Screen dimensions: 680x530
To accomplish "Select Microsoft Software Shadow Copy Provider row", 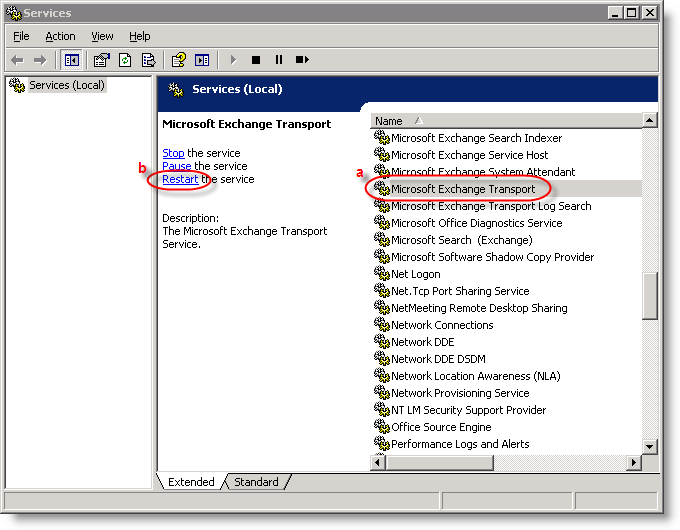I will point(506,257).
